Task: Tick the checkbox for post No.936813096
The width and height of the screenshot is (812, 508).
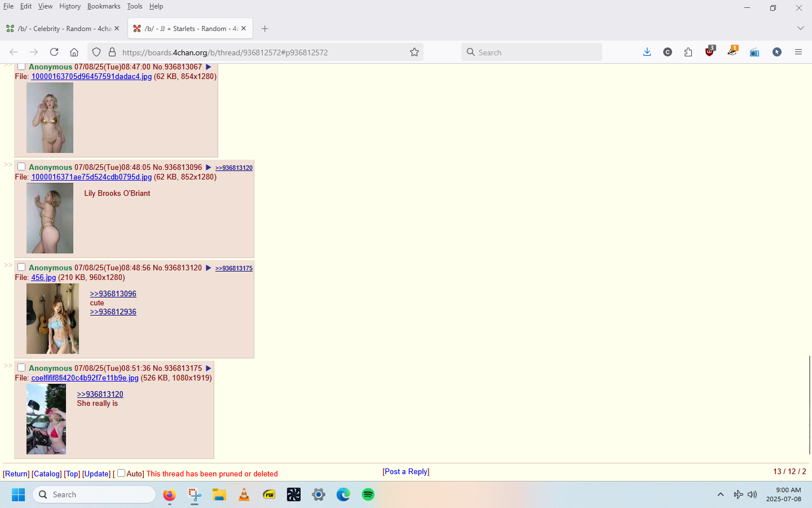Action: [x=21, y=167]
